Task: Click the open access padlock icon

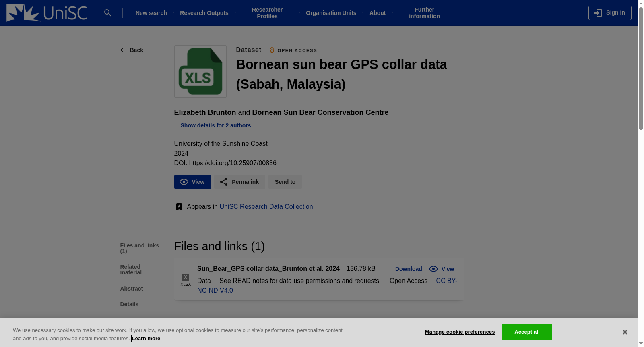Action: click(272, 50)
